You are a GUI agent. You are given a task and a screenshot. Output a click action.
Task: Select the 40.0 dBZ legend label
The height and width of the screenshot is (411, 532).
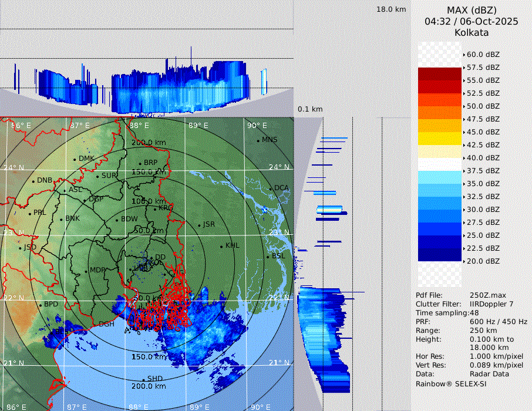[x=483, y=158]
